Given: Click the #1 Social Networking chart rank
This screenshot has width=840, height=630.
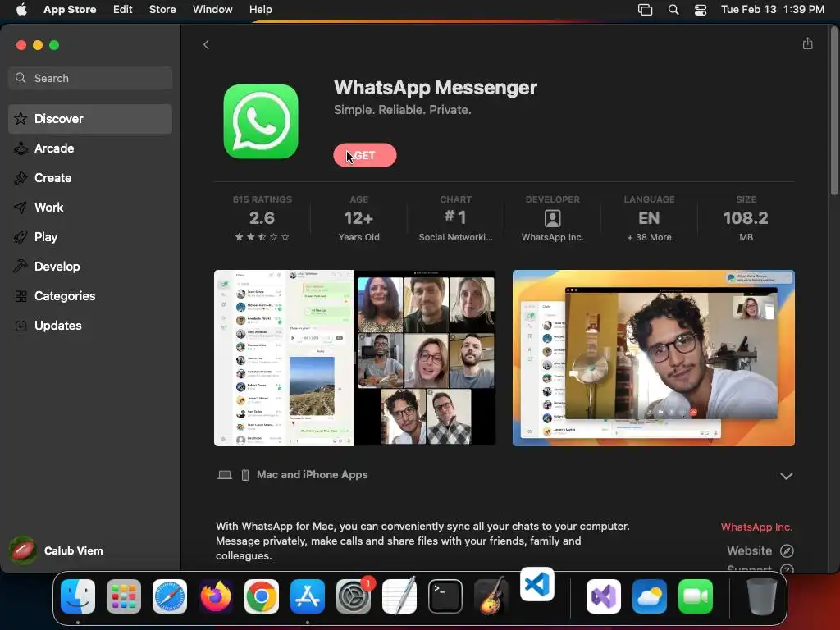Looking at the screenshot, I should click(455, 218).
